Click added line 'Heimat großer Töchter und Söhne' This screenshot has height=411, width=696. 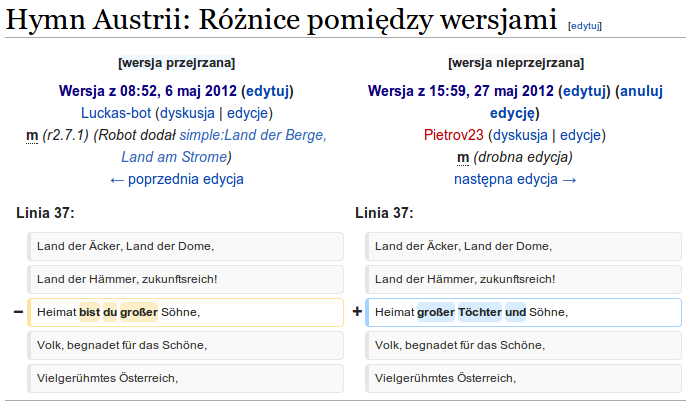coord(524,312)
